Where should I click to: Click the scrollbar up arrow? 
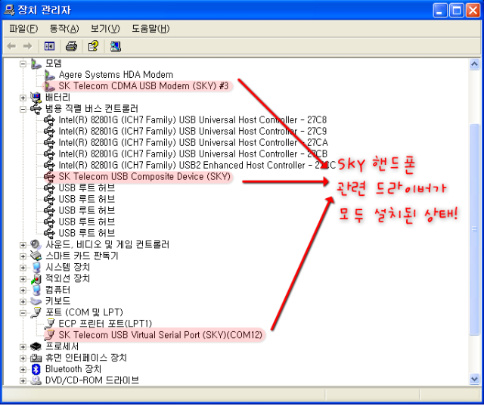coord(474,64)
